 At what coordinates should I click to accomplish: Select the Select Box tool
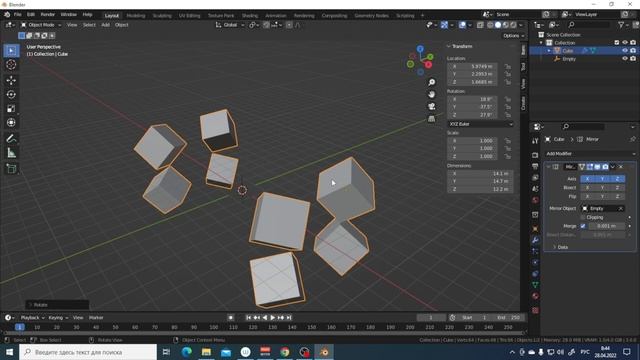[x=11, y=51]
